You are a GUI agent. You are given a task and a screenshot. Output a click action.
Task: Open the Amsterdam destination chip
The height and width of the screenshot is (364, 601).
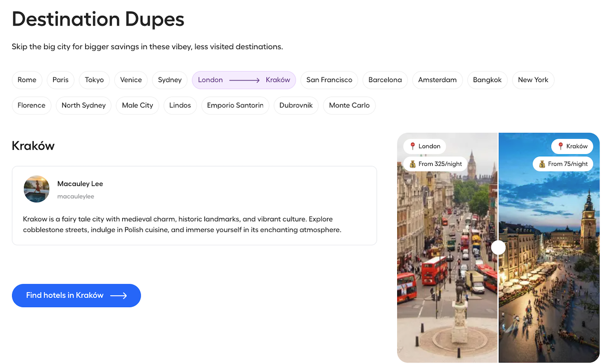437,80
